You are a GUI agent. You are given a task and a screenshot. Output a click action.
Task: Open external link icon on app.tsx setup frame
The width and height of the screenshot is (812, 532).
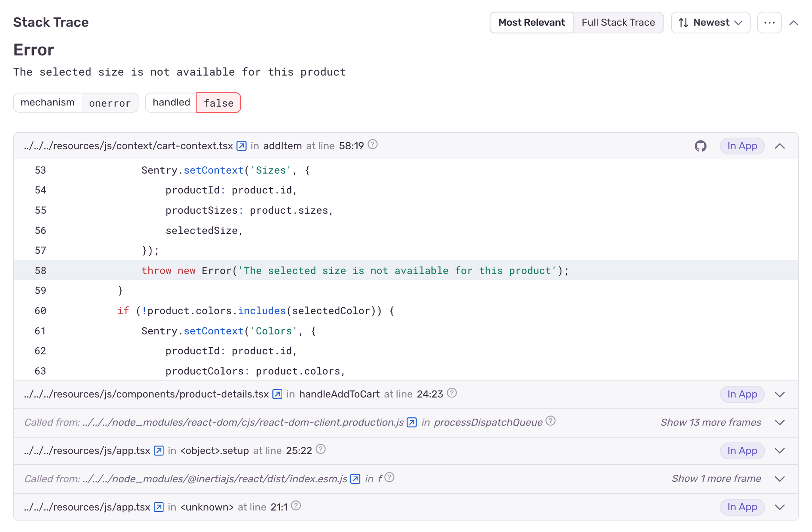pyautogui.click(x=159, y=451)
